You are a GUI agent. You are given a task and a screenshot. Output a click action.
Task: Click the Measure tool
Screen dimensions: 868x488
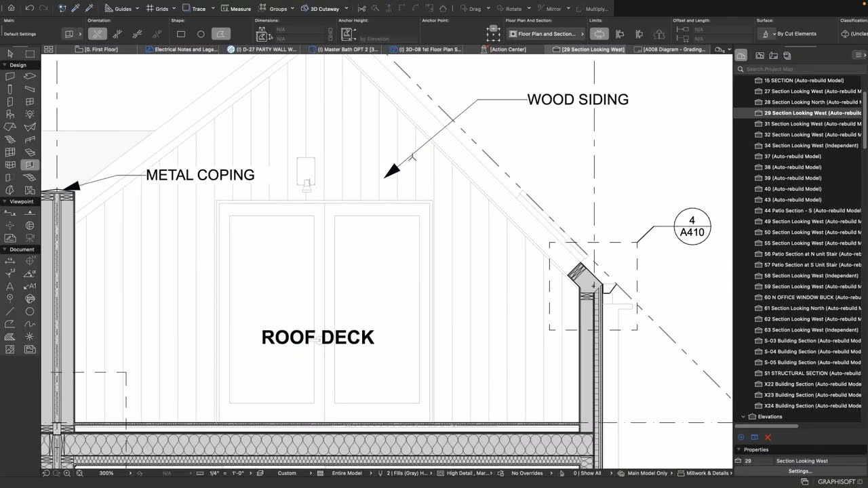(x=236, y=9)
